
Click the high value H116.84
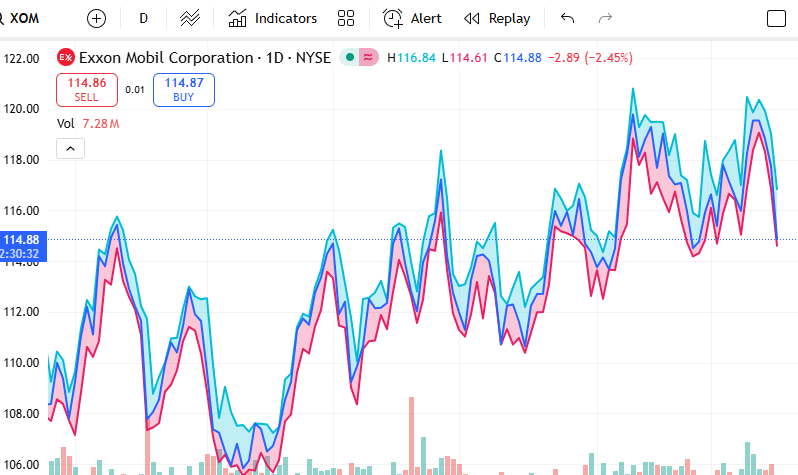click(411, 58)
